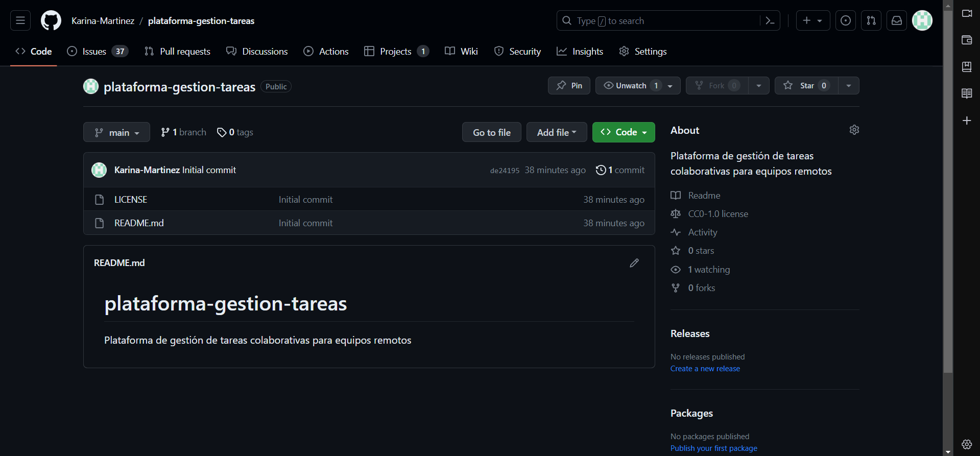Switch to the Pull requests tab
The image size is (980, 456).
point(177,51)
